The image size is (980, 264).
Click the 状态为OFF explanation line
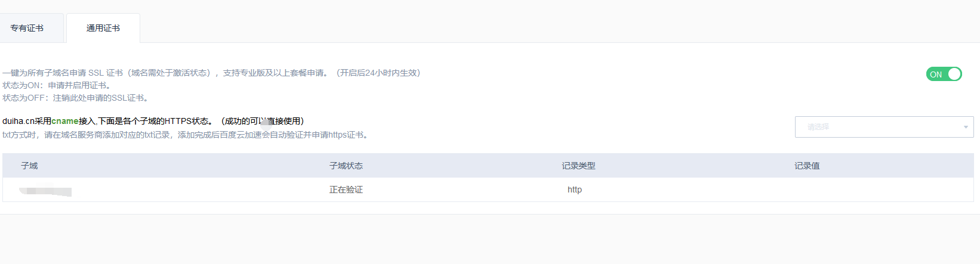(75, 98)
